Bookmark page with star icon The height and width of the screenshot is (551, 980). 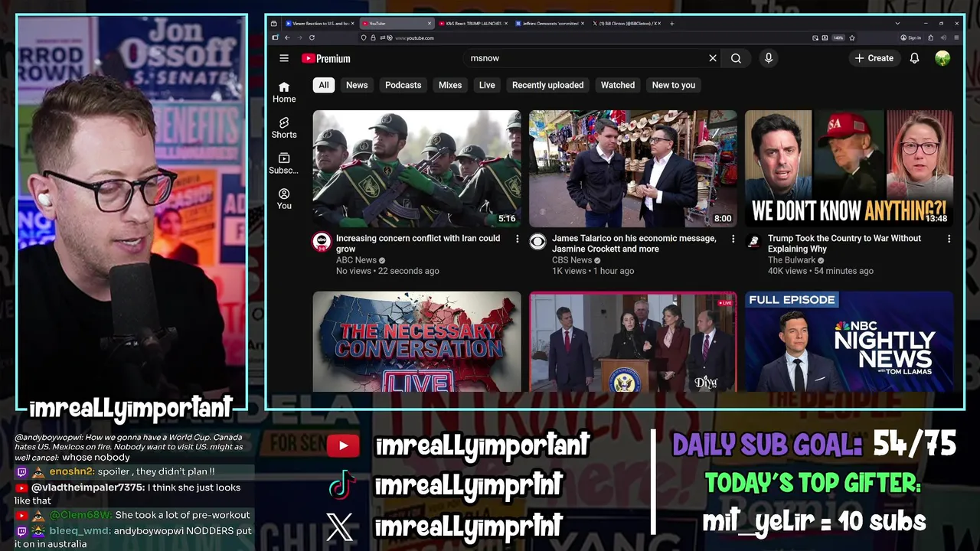(852, 38)
